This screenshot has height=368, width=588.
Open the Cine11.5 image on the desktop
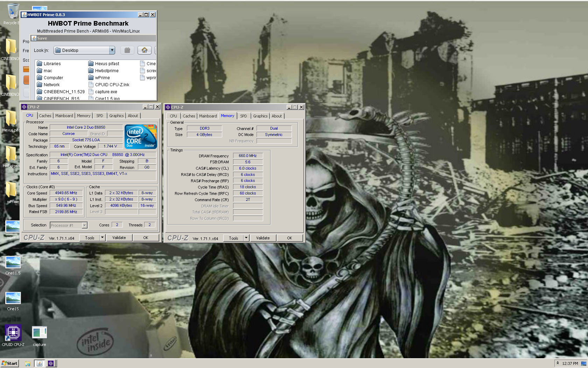[x=13, y=265]
